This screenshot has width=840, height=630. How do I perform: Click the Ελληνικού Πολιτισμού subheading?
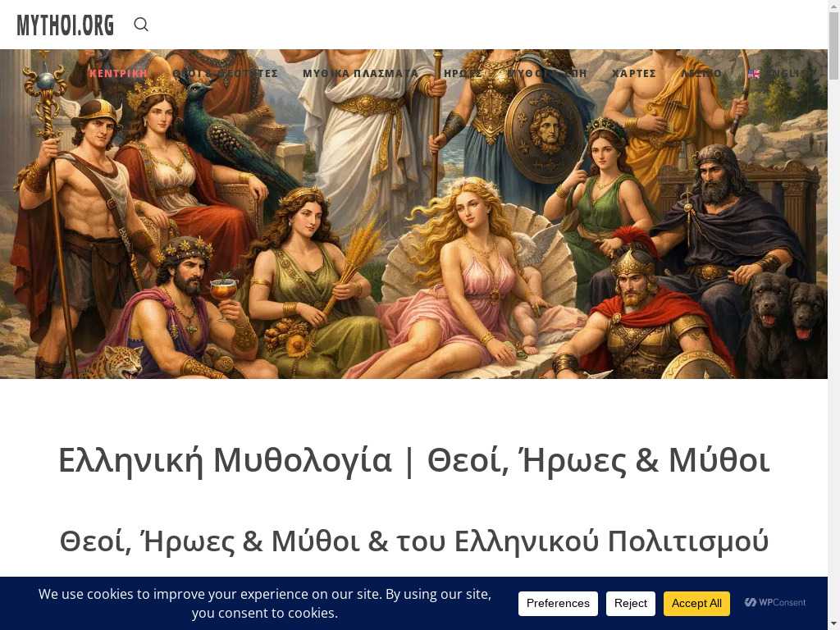click(x=413, y=541)
